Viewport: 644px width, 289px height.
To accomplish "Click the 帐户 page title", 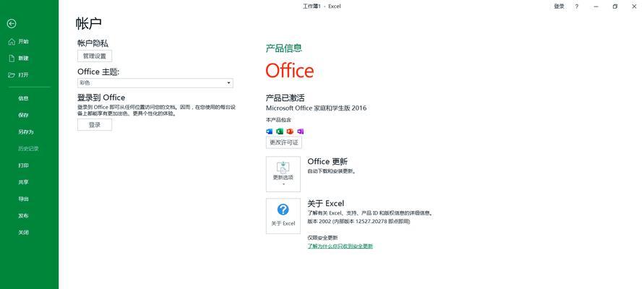I will pyautogui.click(x=89, y=23).
